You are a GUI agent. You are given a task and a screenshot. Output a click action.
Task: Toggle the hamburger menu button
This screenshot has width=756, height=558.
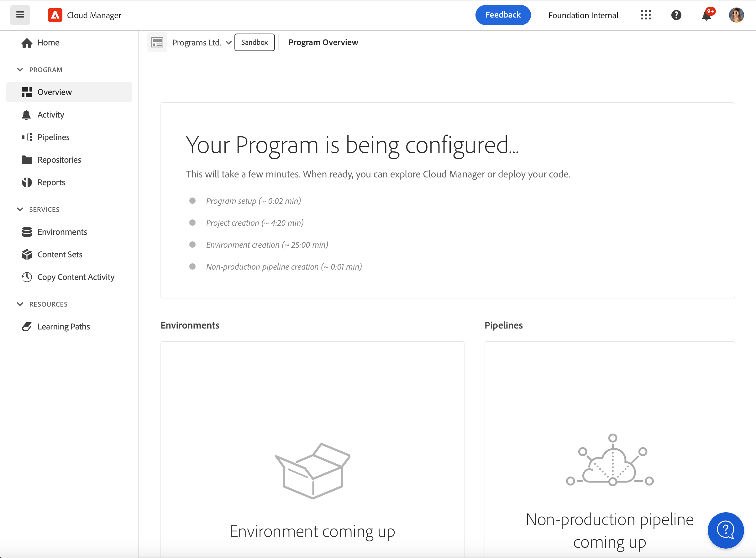pos(20,15)
